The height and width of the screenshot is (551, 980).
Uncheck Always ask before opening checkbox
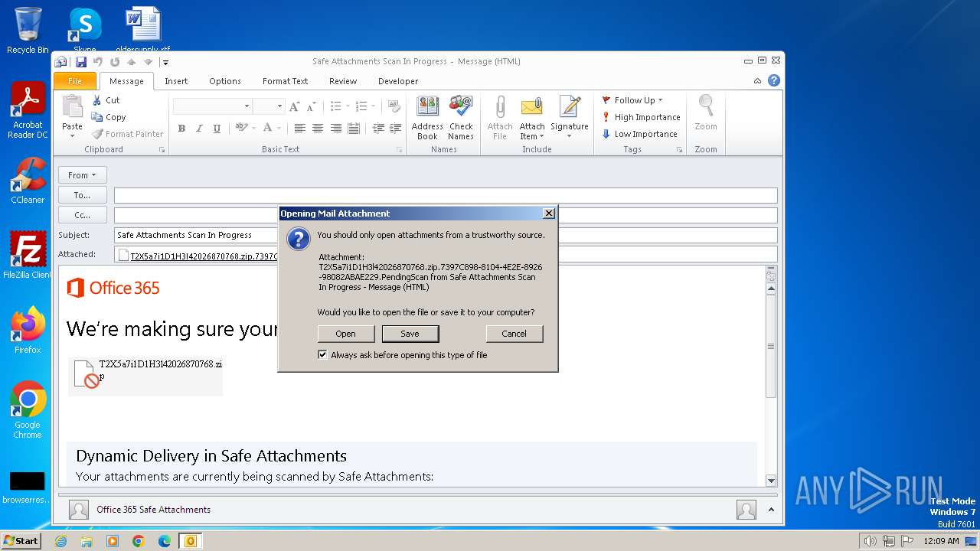[322, 355]
